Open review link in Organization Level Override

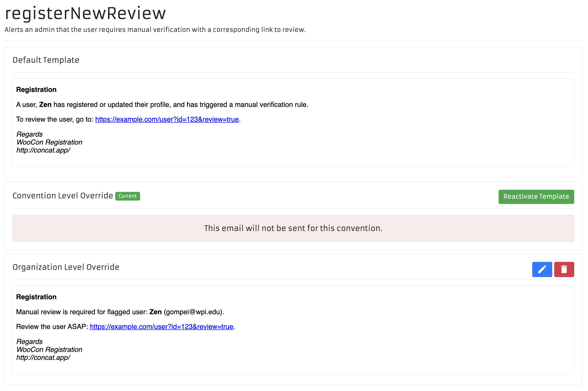pyautogui.click(x=161, y=327)
